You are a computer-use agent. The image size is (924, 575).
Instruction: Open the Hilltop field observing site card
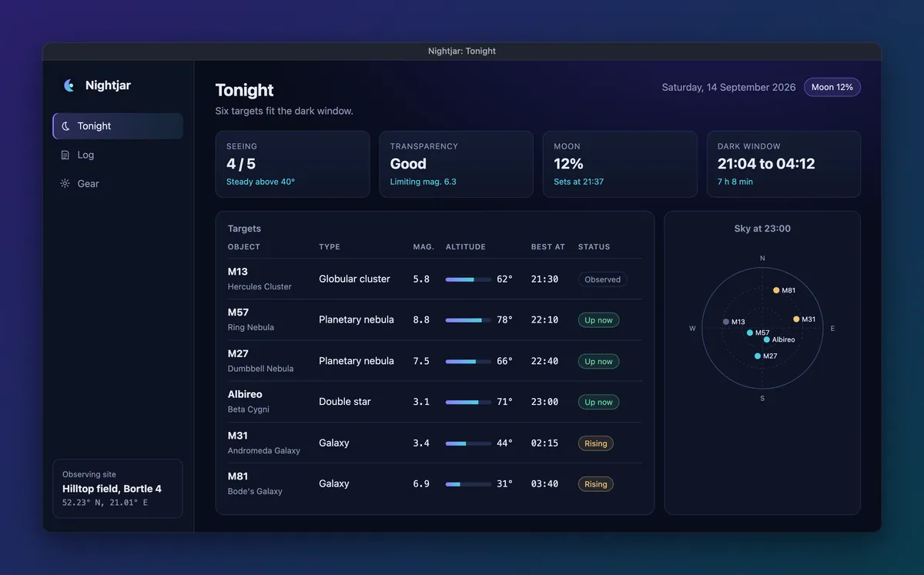tap(118, 489)
